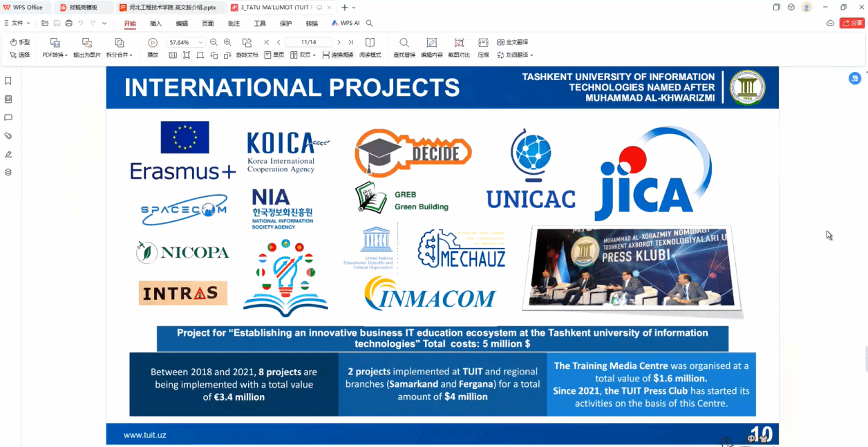Open the 阅读模式 reading mode

[x=370, y=43]
